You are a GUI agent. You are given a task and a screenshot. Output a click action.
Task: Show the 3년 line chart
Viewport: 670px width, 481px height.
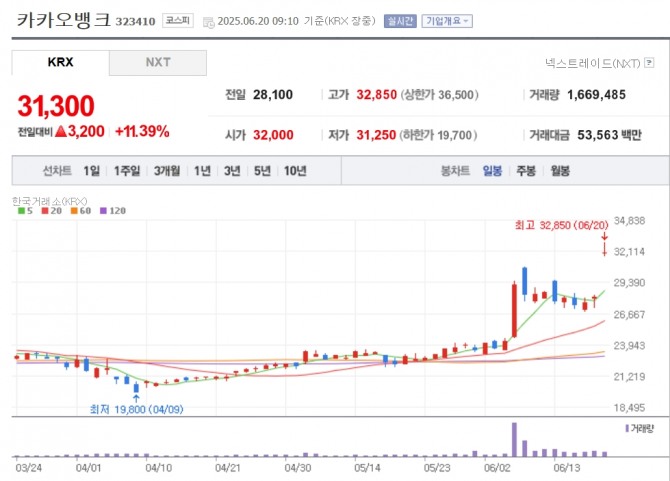(232, 171)
